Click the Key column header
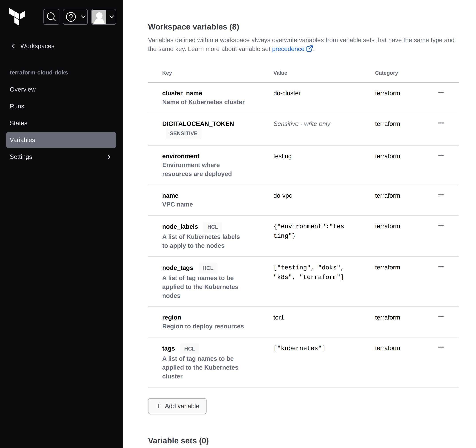Image resolution: width=476 pixels, height=448 pixels. (x=167, y=73)
